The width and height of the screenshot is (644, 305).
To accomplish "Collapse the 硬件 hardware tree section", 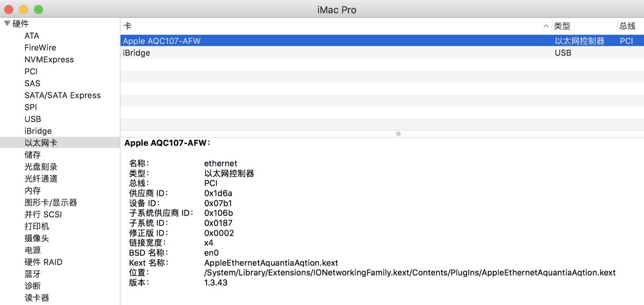I will (7, 24).
